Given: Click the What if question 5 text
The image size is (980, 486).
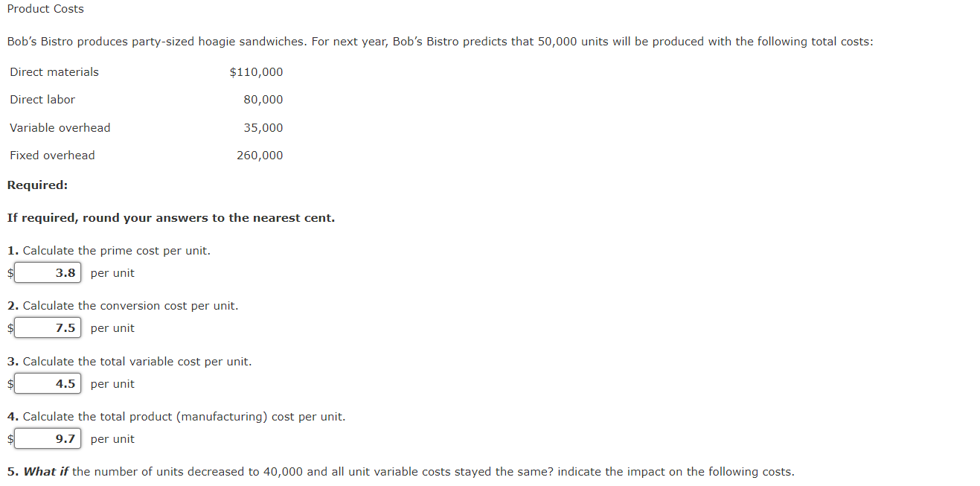Looking at the screenshot, I should 400,471.
